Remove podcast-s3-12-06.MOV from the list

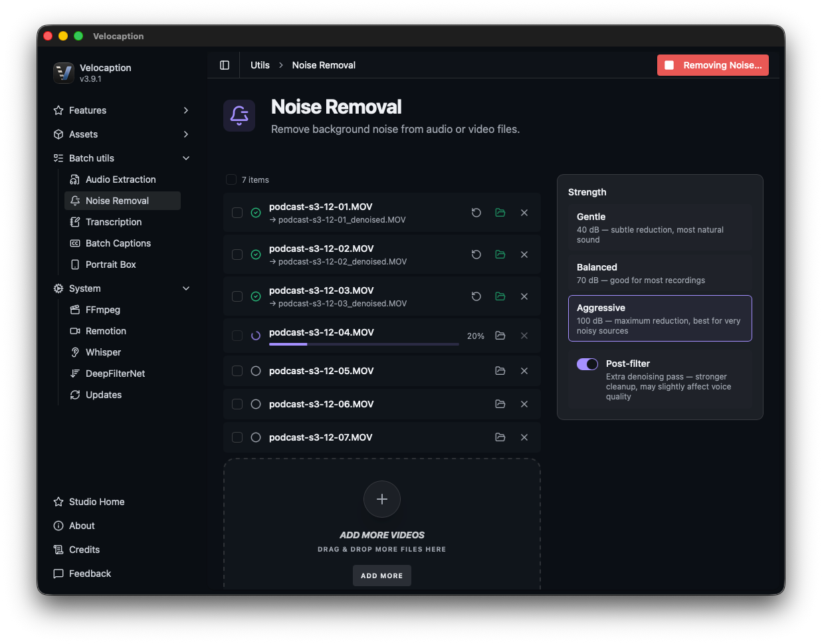(524, 404)
